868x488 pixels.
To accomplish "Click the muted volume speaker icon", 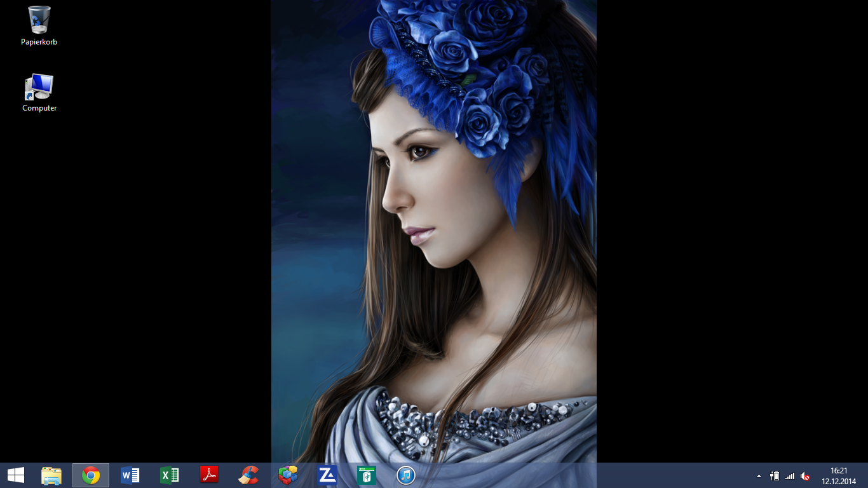I will tap(805, 476).
